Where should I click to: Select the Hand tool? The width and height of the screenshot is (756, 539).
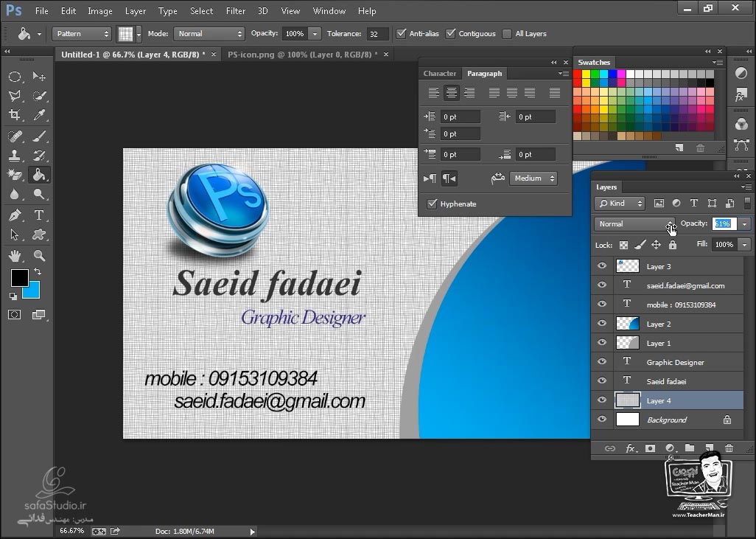tap(15, 256)
